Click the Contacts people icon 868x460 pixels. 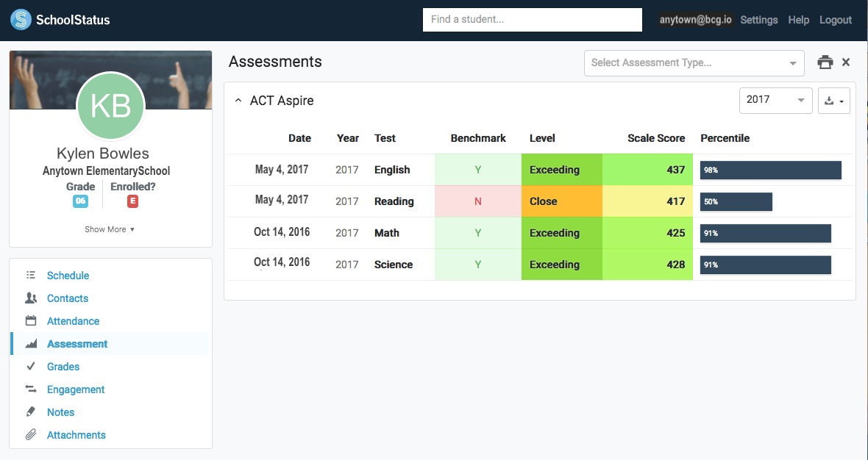pos(31,298)
